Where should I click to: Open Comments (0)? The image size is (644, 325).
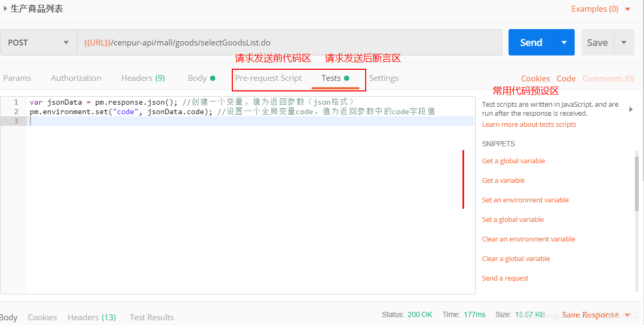coord(609,79)
